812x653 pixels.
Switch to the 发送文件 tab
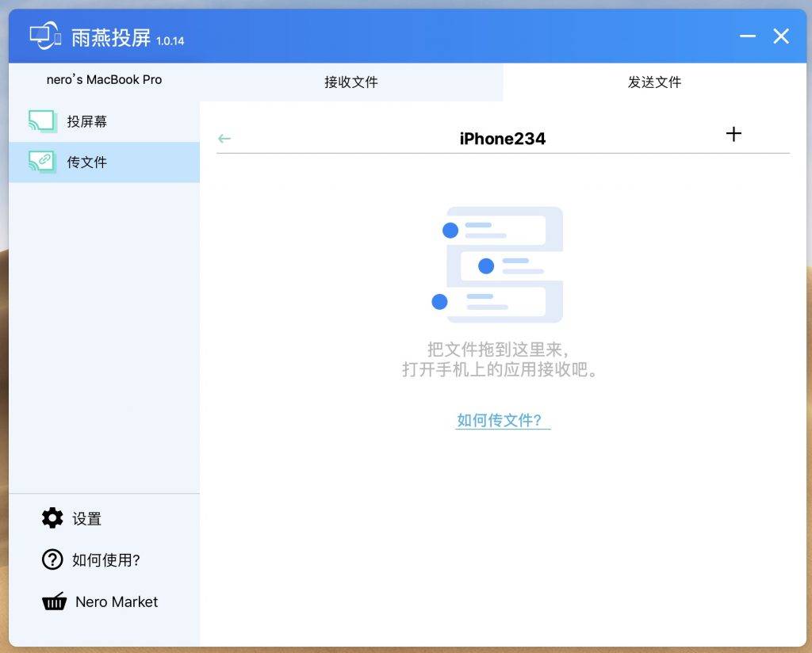(654, 82)
